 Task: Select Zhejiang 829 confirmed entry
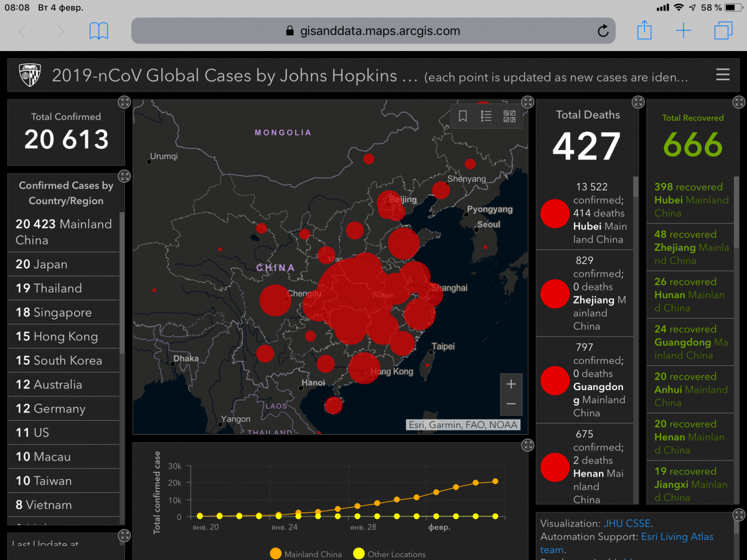pyautogui.click(x=585, y=293)
